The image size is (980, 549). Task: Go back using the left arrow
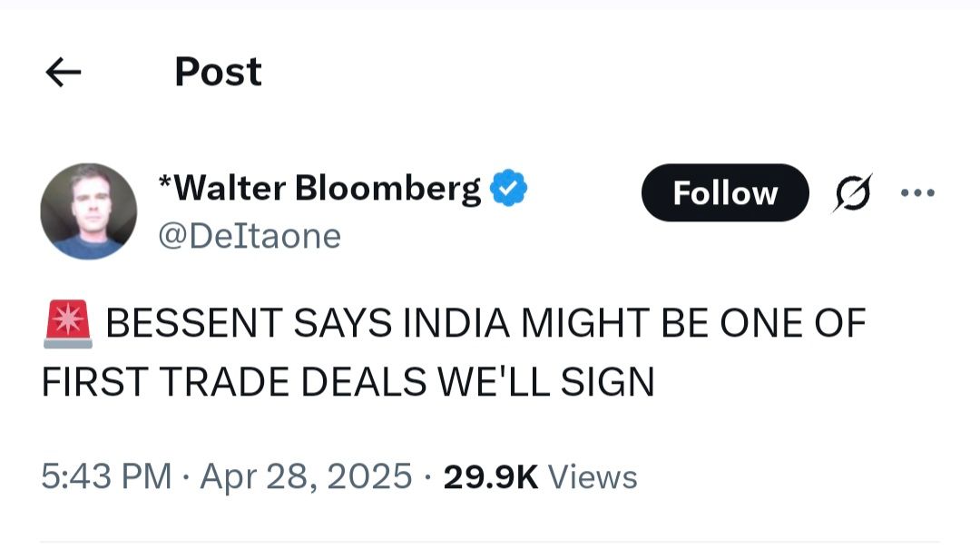[x=64, y=73]
